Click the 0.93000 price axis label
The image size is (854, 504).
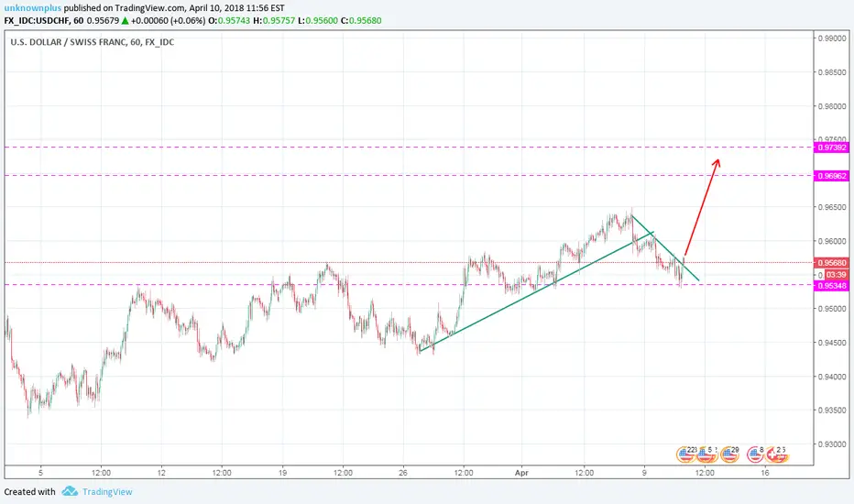tap(832, 444)
